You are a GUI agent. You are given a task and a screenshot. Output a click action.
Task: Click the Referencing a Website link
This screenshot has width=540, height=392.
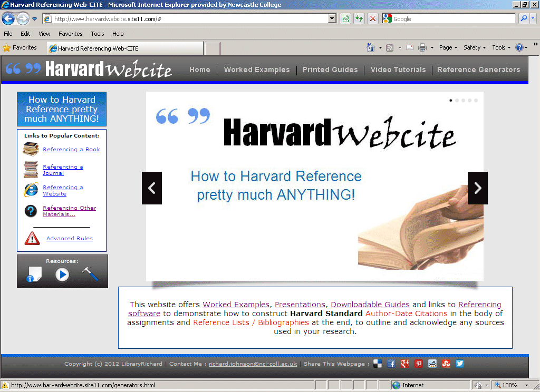tap(63, 190)
